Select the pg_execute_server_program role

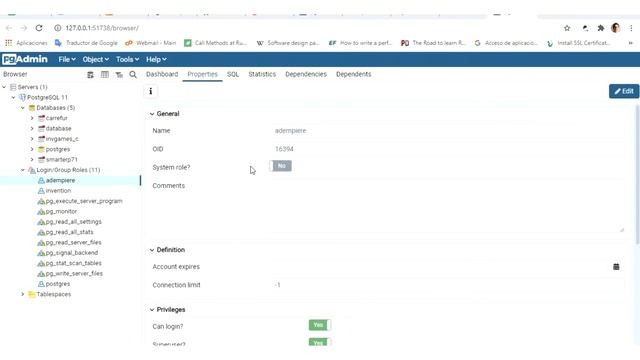coord(84,201)
